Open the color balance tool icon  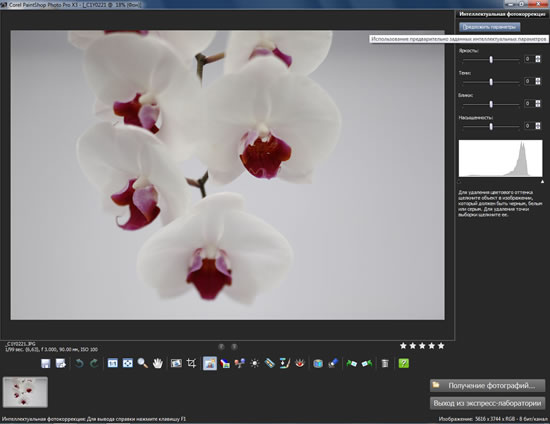tap(225, 363)
